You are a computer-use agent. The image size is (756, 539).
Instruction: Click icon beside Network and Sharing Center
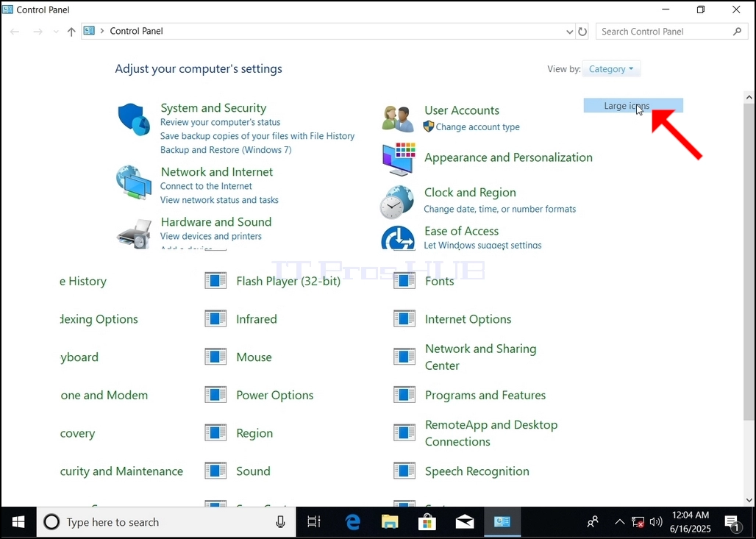click(x=404, y=357)
